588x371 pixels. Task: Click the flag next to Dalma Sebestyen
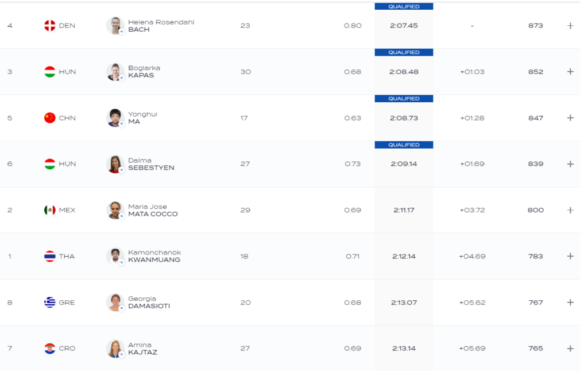pyautogui.click(x=50, y=164)
